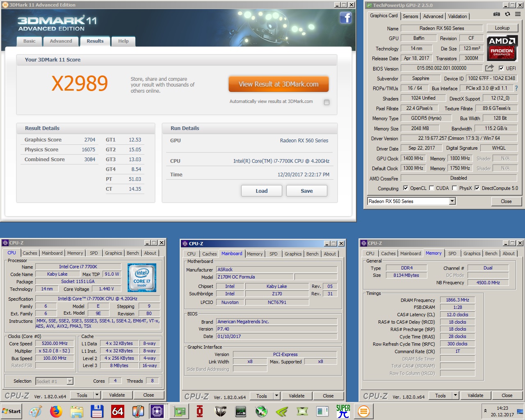
Task: Toggle the OpenCL checkbox
Action: 406,188
